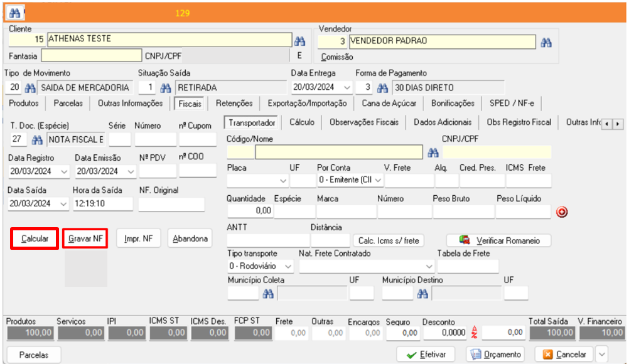Click binoculars search icon beside Cliente field
The width and height of the screenshot is (629, 364).
[x=299, y=41]
